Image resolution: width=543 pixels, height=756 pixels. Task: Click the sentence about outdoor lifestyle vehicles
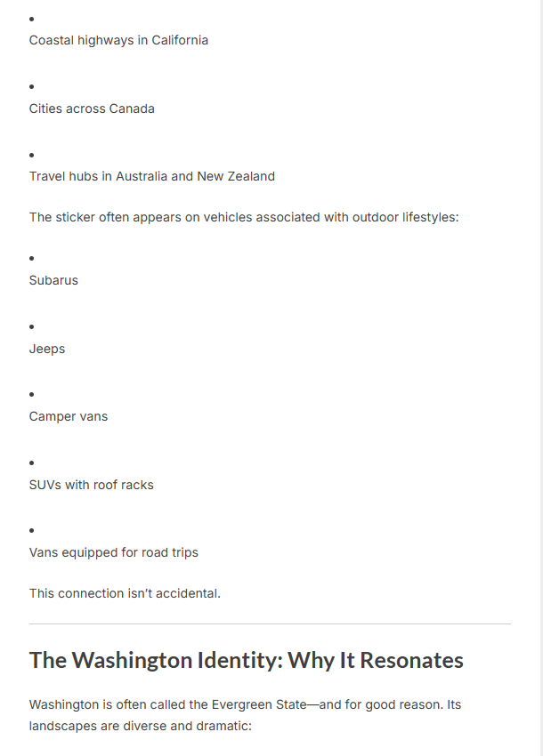tap(243, 217)
